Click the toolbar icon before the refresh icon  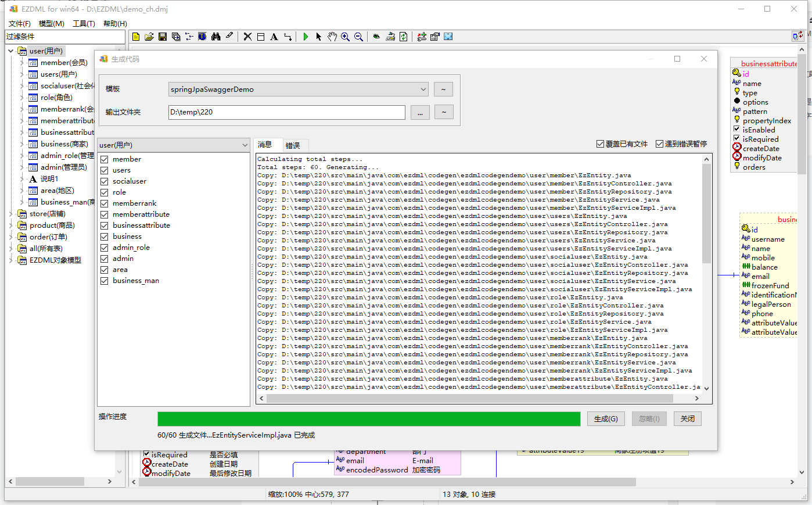pos(390,37)
